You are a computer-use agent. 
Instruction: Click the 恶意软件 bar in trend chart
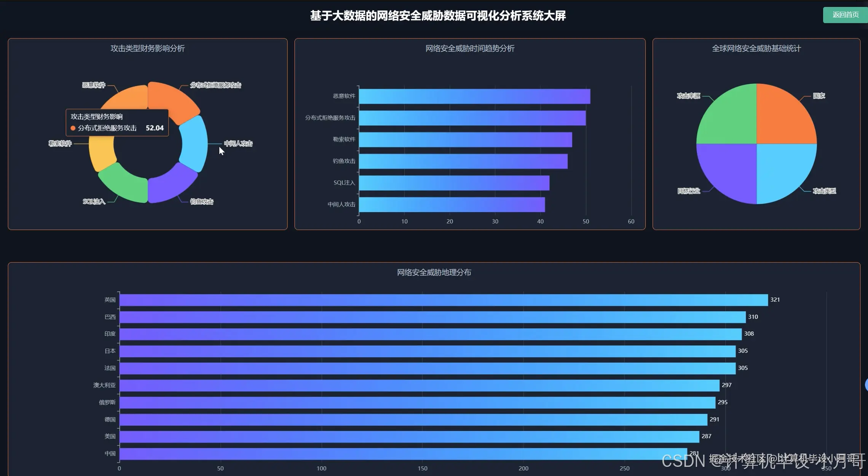[x=474, y=96]
